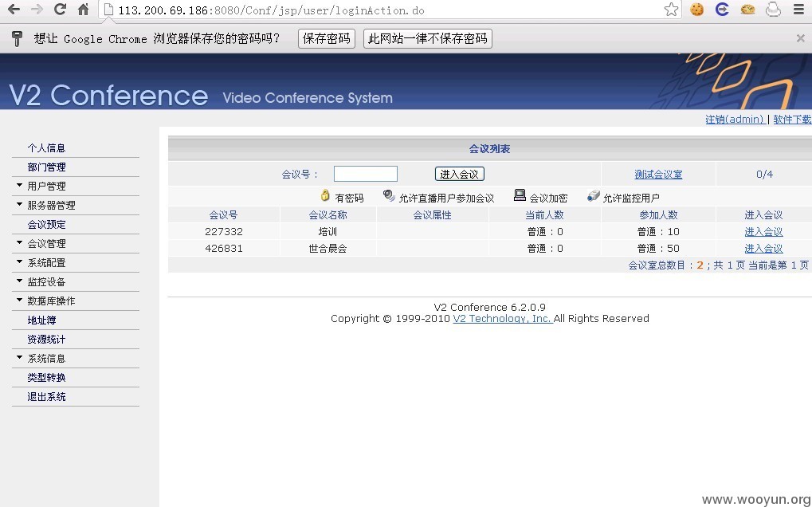
Task: Open 类型转换 in the sidebar
Action: [46, 378]
